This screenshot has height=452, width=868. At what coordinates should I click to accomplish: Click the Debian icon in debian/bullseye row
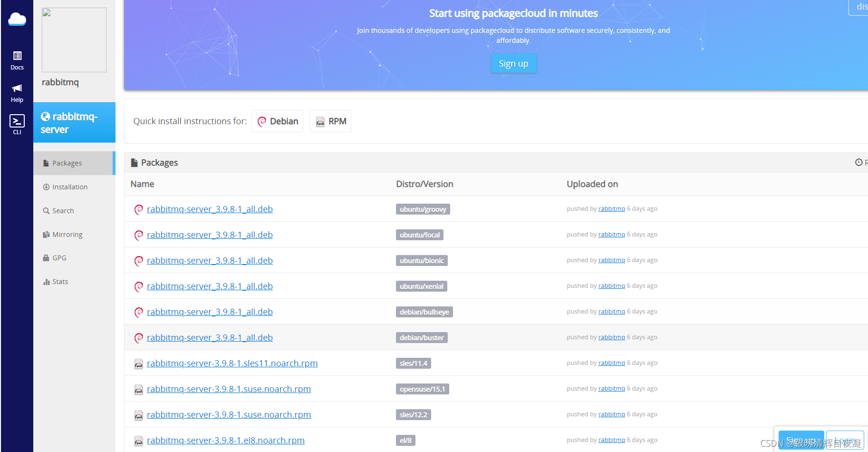coord(139,312)
